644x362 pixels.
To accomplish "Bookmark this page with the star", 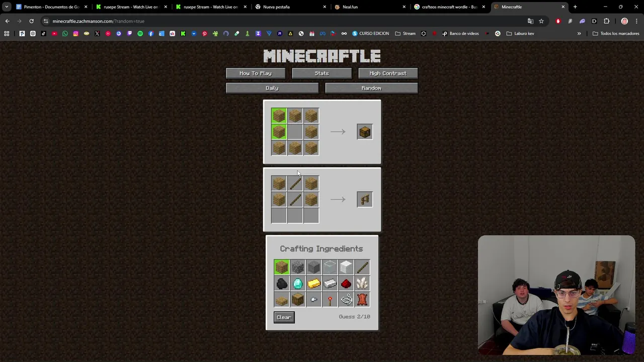I will [x=541, y=21].
